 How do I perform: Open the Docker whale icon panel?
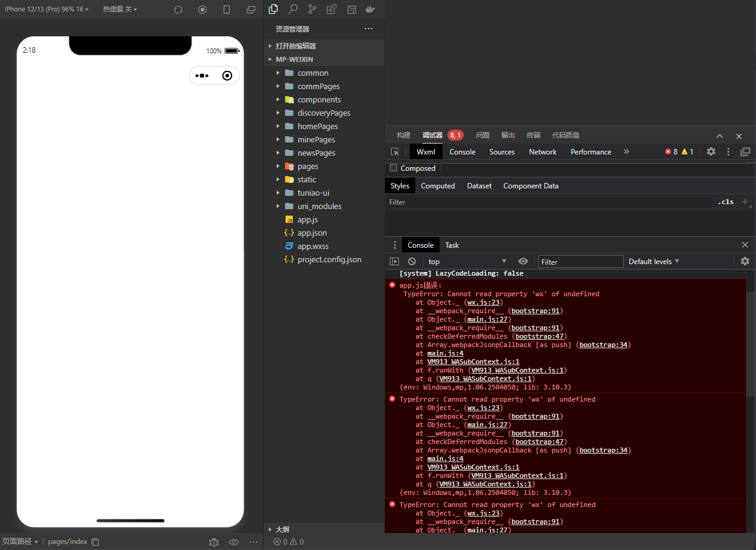click(x=370, y=9)
